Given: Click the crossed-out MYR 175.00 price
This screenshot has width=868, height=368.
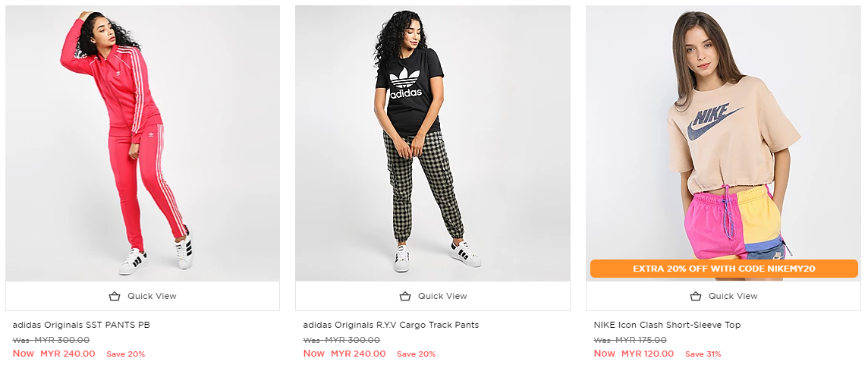Looking at the screenshot, I should tap(640, 340).
